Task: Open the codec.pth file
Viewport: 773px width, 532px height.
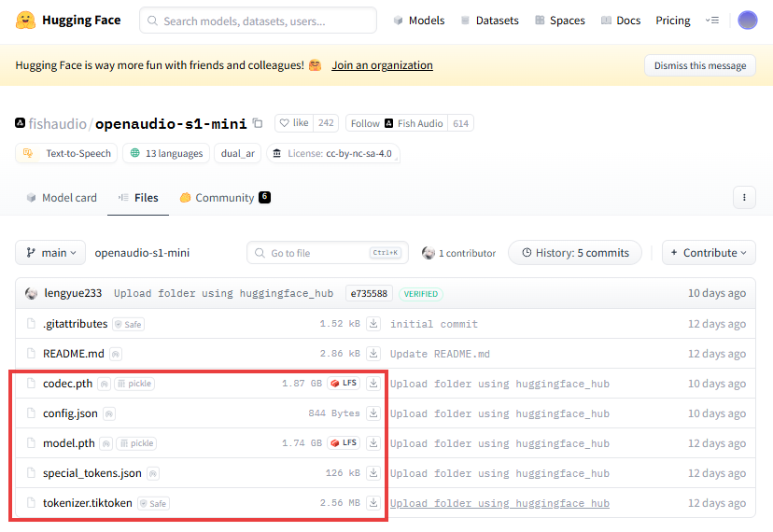Action: click(67, 383)
